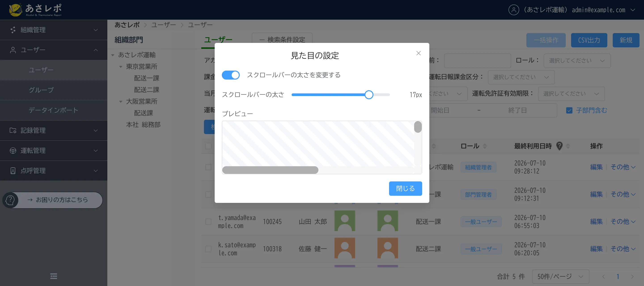Open the 検索条件設定 tab

(282, 40)
